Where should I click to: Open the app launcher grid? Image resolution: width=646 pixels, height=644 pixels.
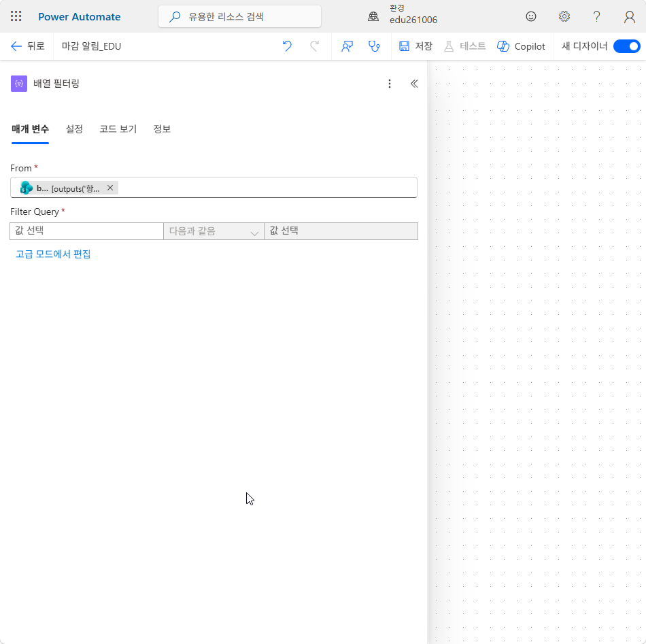pos(16,16)
